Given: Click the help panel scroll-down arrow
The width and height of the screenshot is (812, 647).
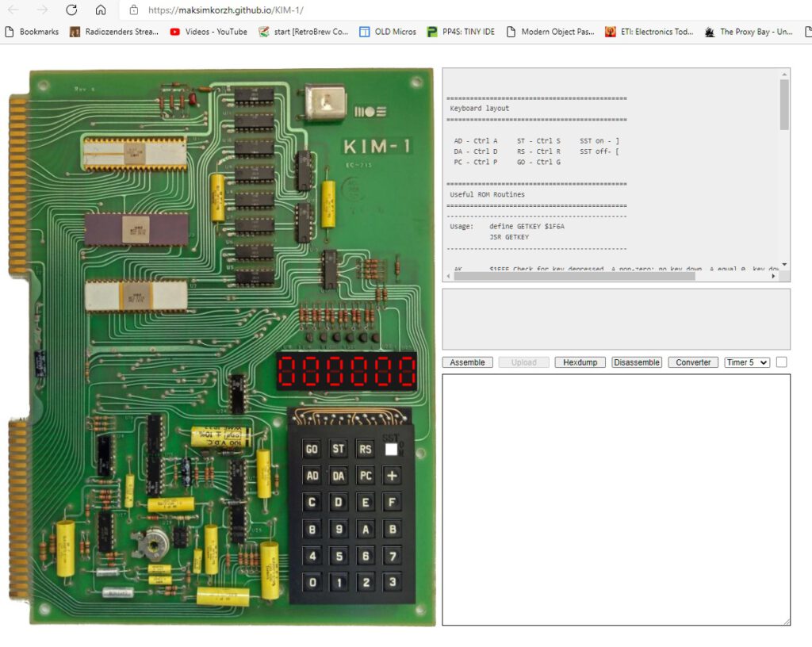Looking at the screenshot, I should (784, 265).
